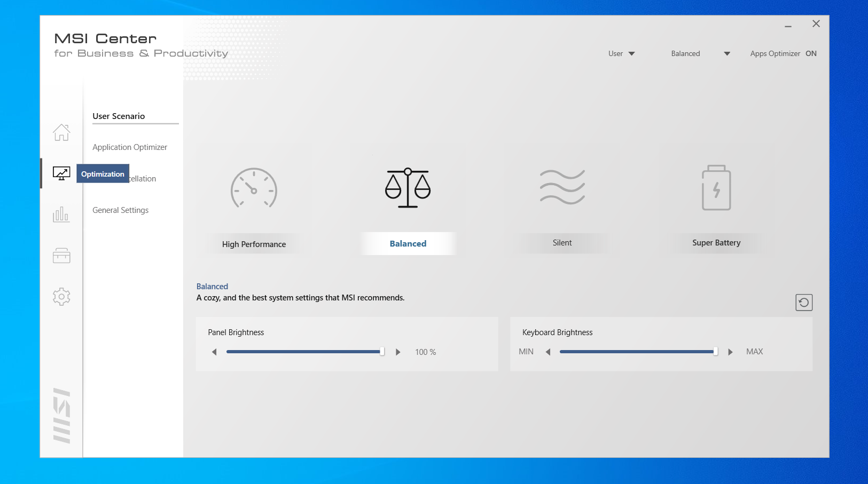Select the Balanced scales icon
Image resolution: width=868 pixels, height=484 pixels.
point(408,188)
